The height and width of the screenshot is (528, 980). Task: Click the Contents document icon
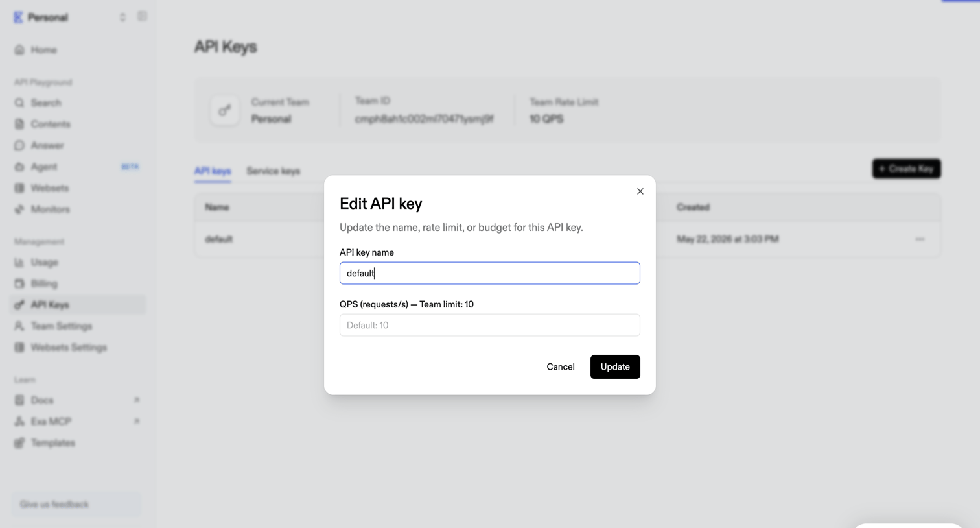point(19,124)
